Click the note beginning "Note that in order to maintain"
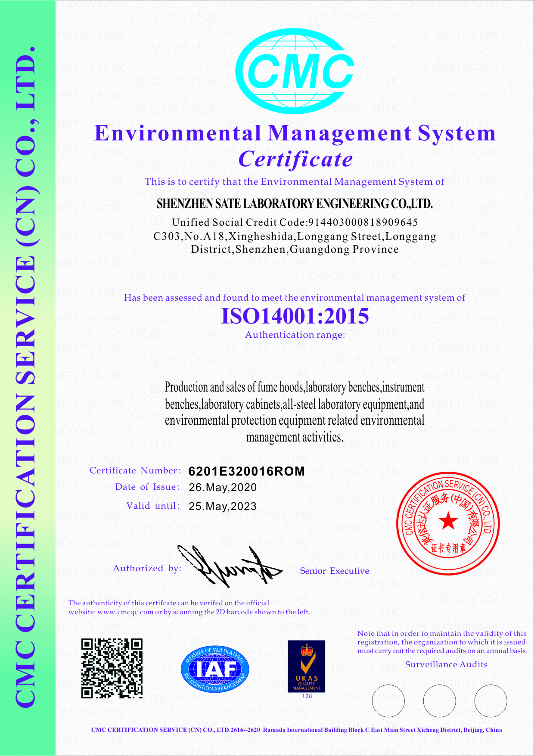Image resolution: width=534 pixels, height=756 pixels. 442,642
